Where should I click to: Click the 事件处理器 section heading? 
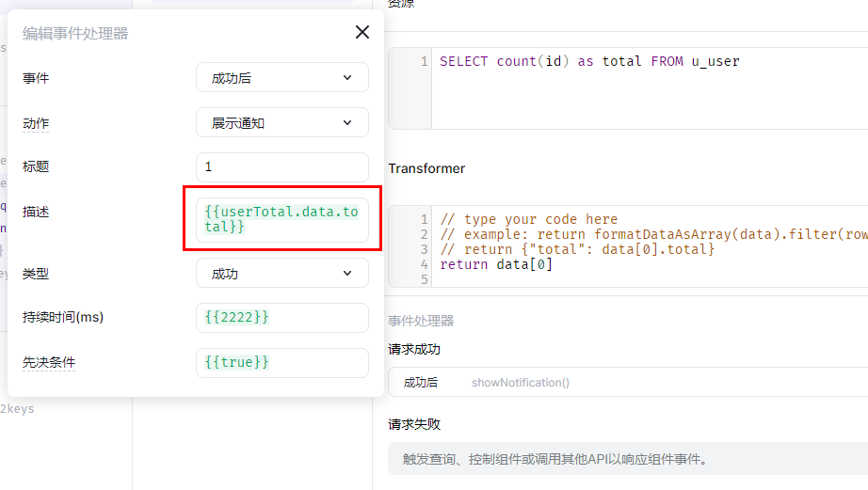tap(421, 321)
